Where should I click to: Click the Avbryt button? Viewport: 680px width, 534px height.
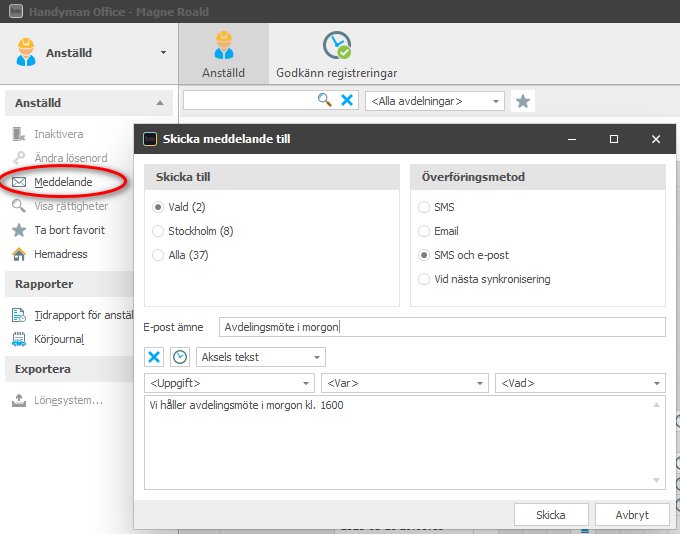click(632, 514)
